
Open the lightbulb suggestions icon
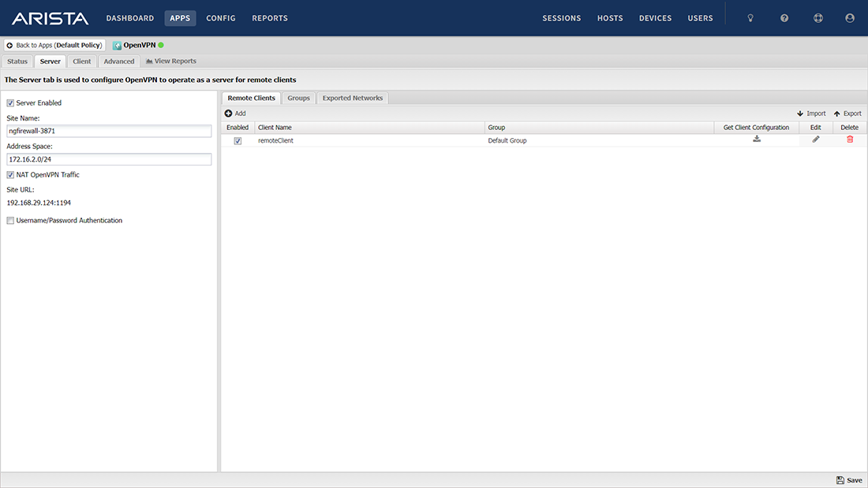click(x=750, y=18)
